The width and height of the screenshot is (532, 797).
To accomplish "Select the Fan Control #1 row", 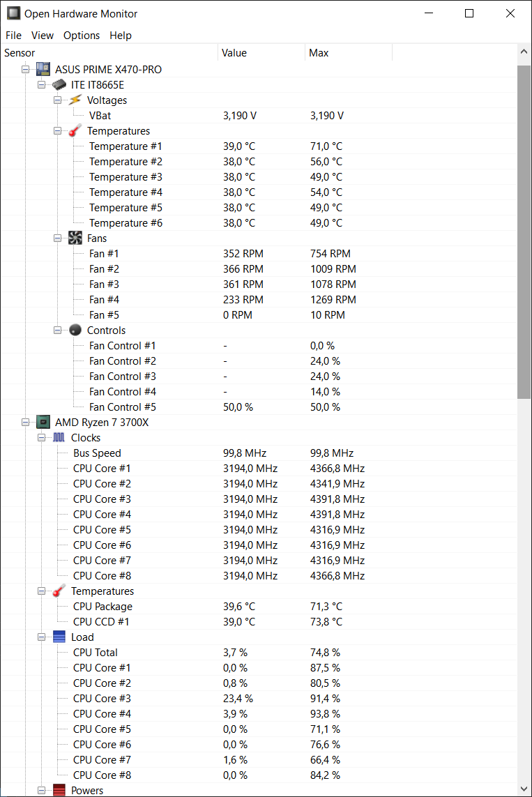I will 259,345.
